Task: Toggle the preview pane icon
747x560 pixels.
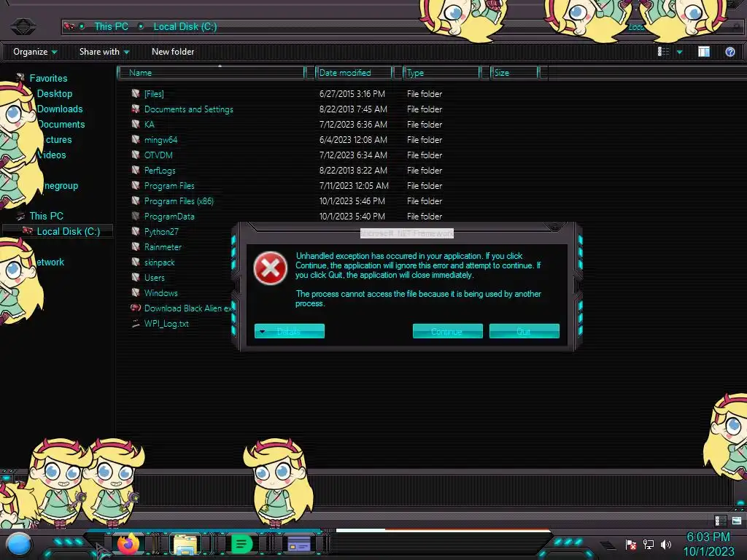Action: pos(704,52)
